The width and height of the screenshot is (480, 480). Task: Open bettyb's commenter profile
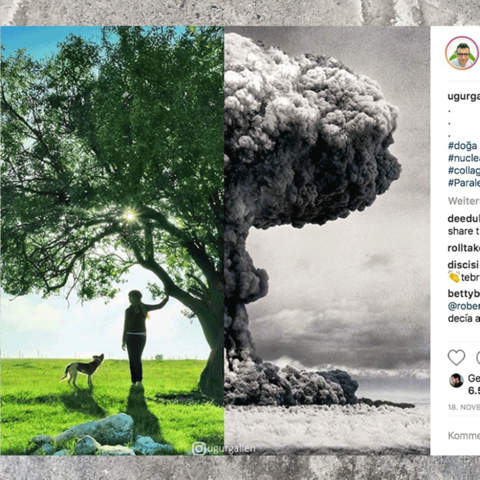[464, 294]
